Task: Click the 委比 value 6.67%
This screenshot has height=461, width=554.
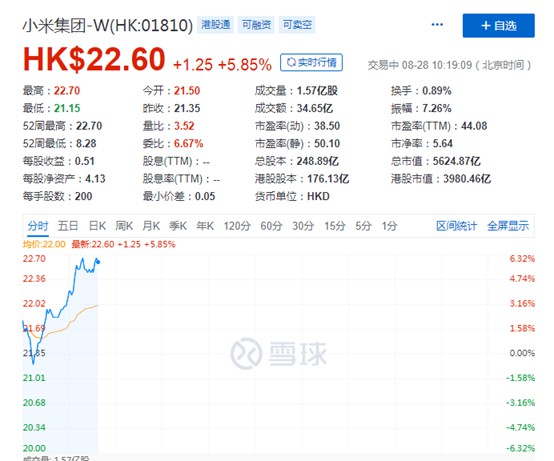Action: (x=188, y=143)
